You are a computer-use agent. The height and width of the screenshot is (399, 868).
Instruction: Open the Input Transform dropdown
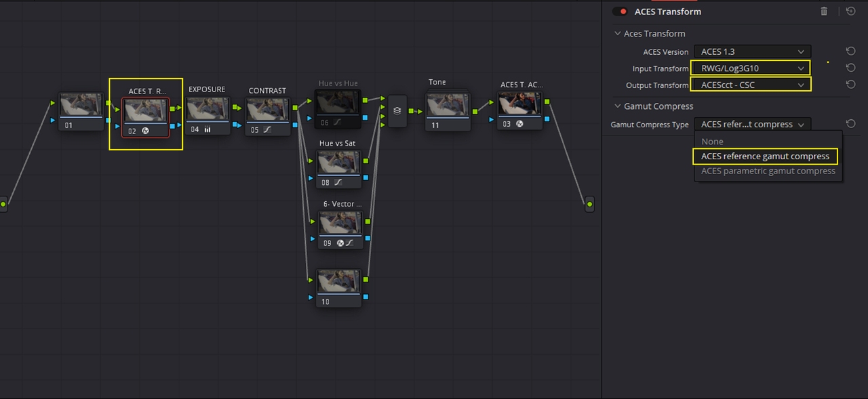pyautogui.click(x=751, y=68)
